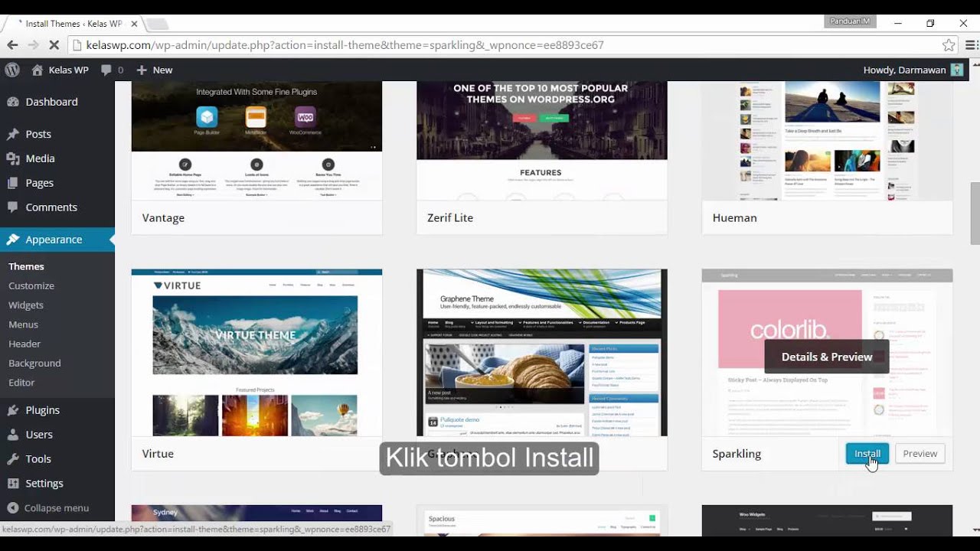This screenshot has width=980, height=551.
Task: Open the Virtue theme thumbnail
Action: (x=256, y=353)
